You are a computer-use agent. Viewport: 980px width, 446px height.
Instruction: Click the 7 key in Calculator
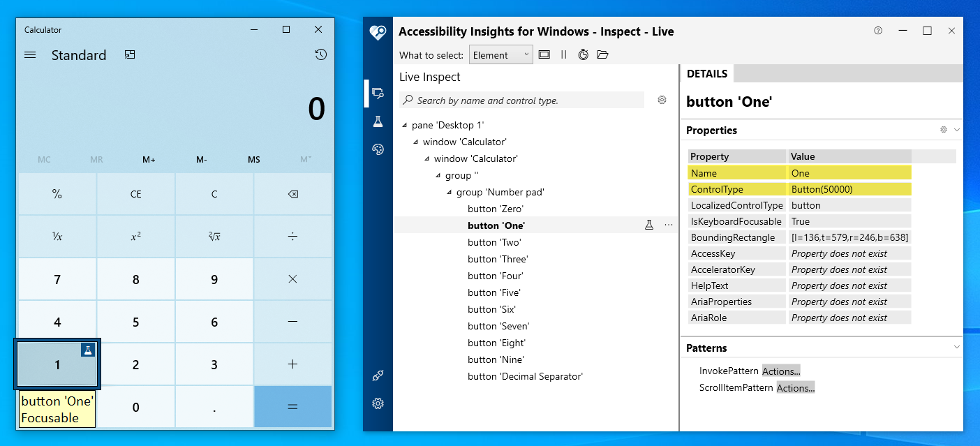click(57, 279)
